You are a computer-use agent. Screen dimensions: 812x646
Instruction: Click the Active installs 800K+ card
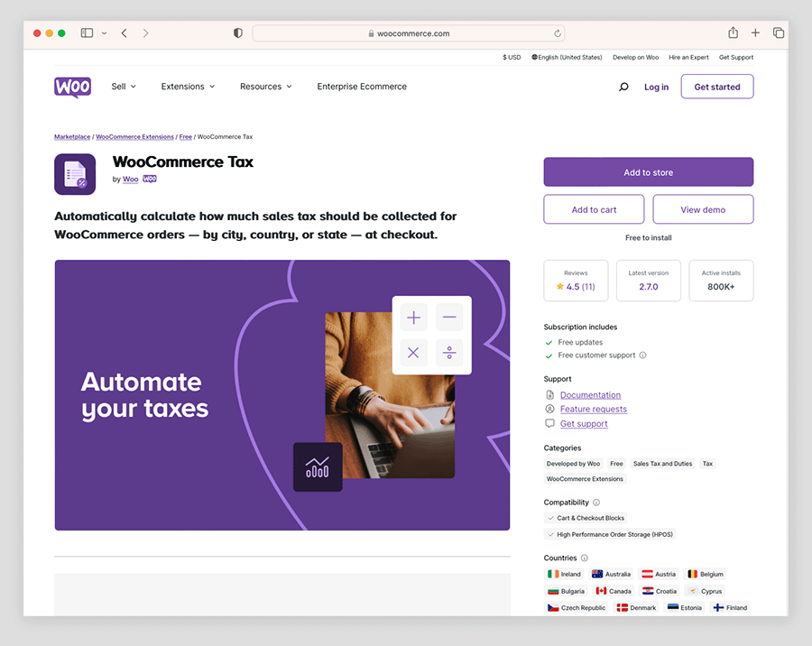click(721, 281)
